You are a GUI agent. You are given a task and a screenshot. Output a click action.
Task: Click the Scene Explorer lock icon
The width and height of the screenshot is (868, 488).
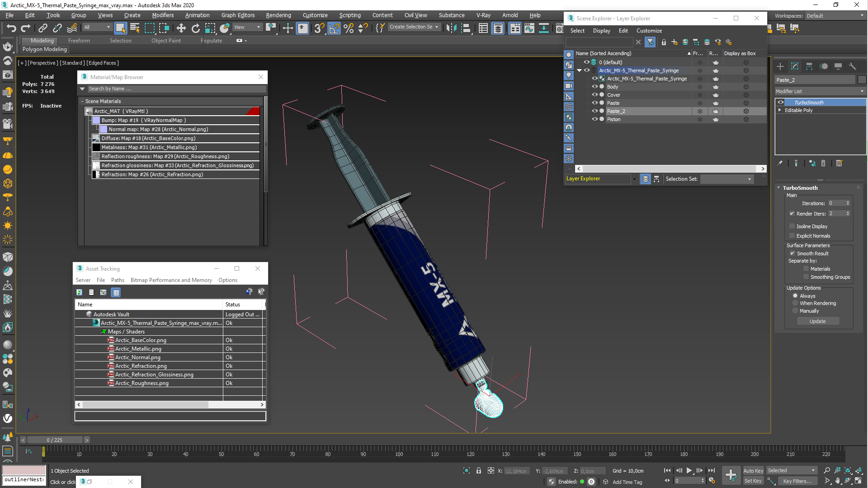[x=664, y=42]
